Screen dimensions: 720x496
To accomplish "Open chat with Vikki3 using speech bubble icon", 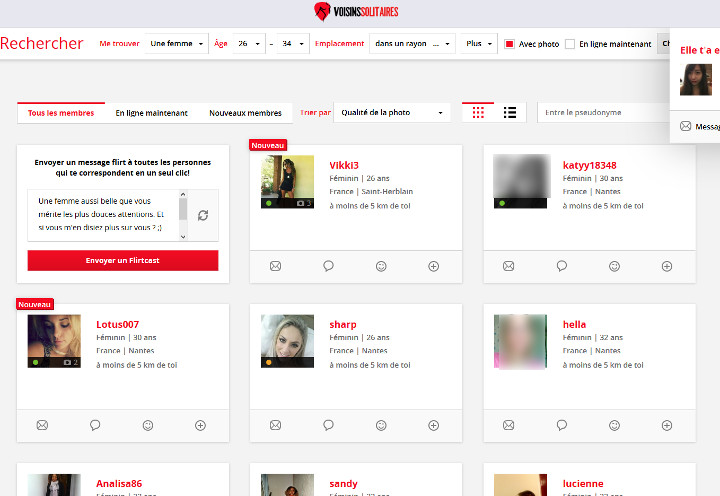I will point(328,266).
